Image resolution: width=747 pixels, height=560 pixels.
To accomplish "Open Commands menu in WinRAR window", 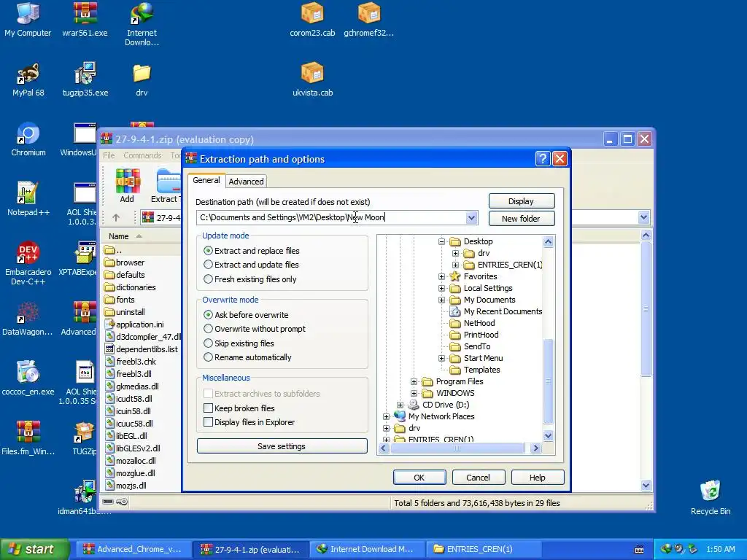I will pyautogui.click(x=142, y=155).
